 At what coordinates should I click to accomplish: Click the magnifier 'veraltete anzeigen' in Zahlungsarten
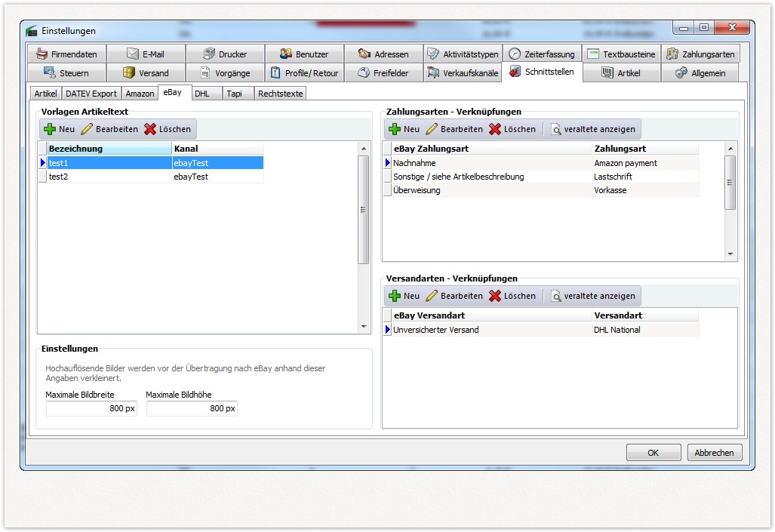point(556,129)
